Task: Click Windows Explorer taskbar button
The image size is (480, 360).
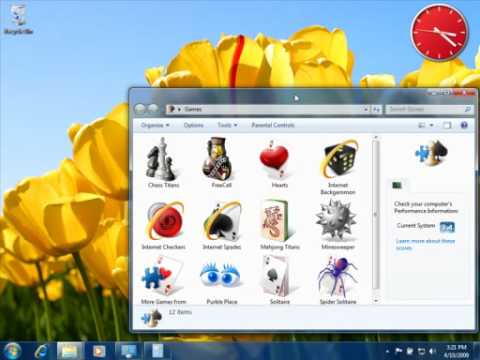Action: point(69,351)
